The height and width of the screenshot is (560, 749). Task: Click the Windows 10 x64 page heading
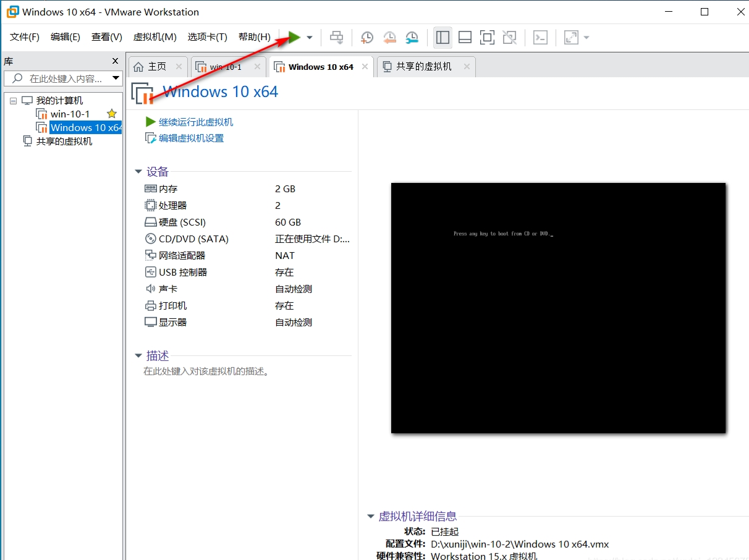click(221, 91)
